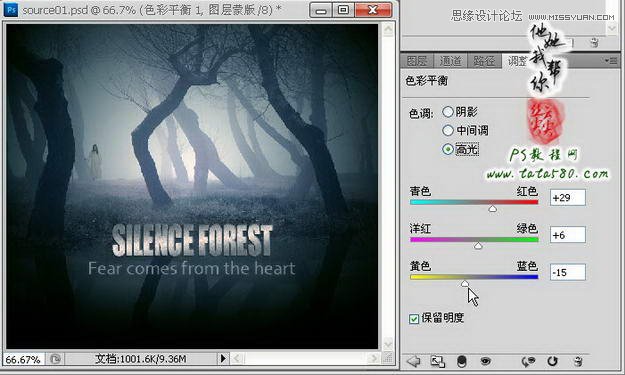Click the Photoshop Ps document icon
Image resolution: width=625 pixels, height=375 pixels.
tap(11, 9)
